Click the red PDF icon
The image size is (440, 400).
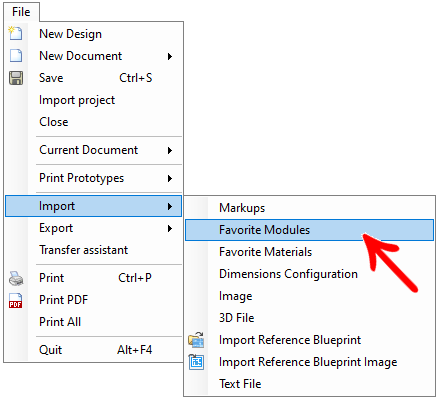16,300
